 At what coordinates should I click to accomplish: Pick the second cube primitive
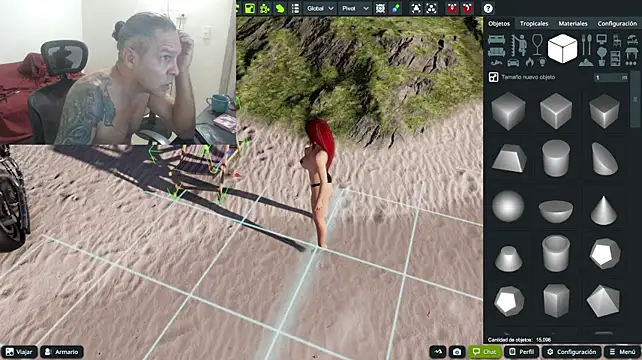(x=556, y=111)
